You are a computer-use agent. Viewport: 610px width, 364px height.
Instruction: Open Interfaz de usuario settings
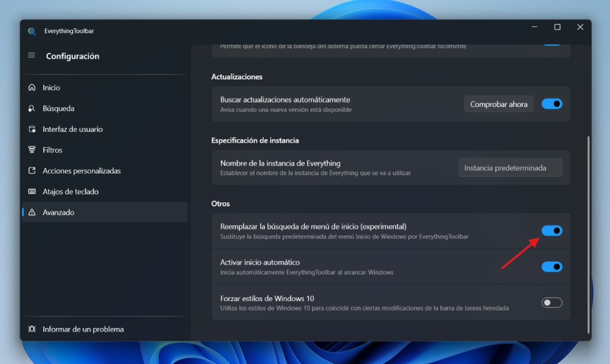coord(105,129)
